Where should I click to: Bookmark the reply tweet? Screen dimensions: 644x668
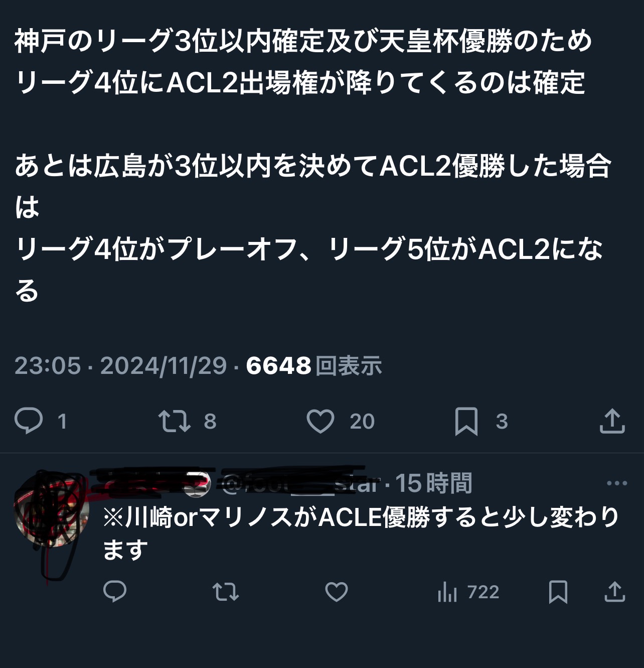coord(558,592)
